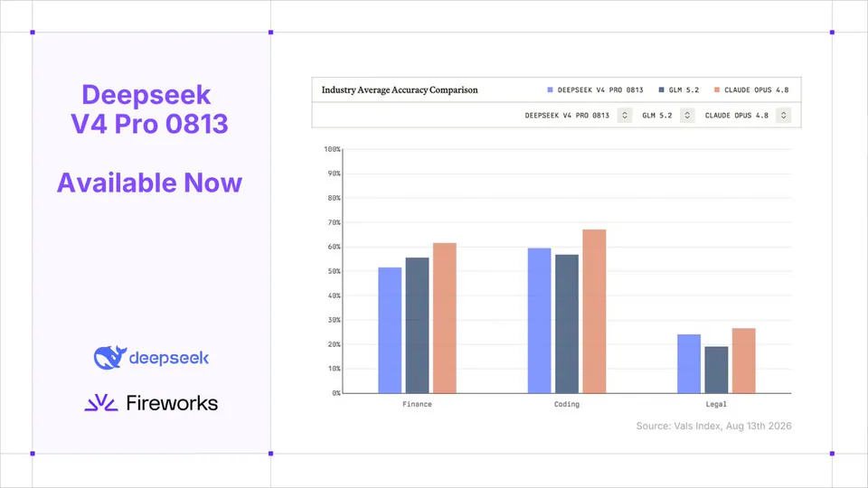Click the DeepSeek bar under Finance
The image size is (868, 488).
pyautogui.click(x=390, y=331)
